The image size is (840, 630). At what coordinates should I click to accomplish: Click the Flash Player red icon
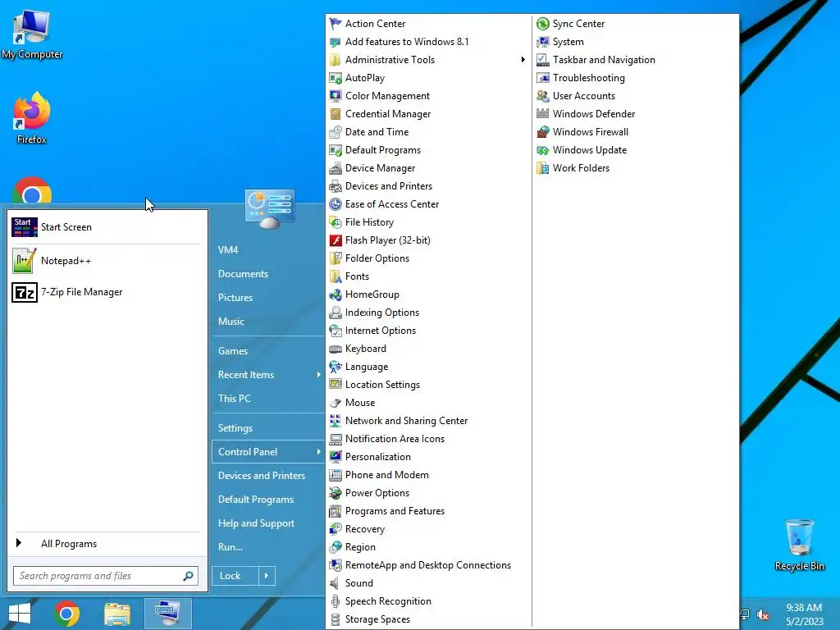336,240
